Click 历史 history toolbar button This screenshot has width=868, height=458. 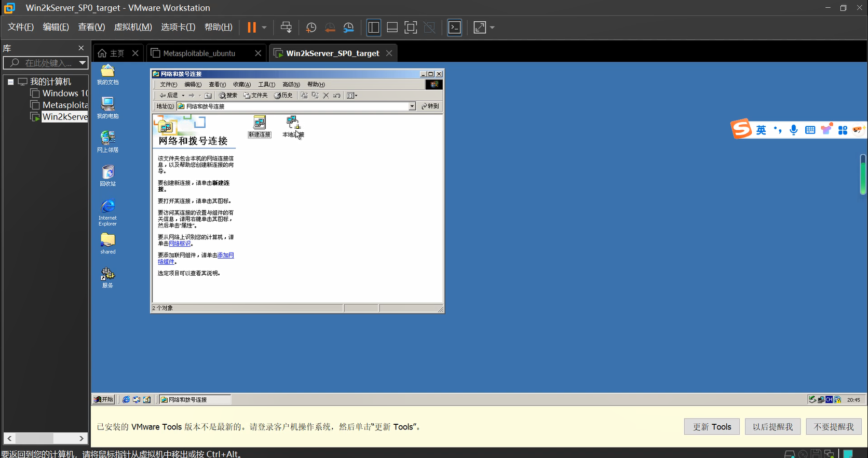(x=283, y=96)
